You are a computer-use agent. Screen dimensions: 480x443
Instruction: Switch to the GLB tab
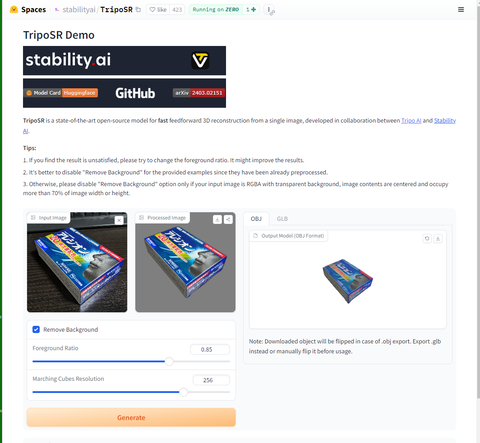click(x=282, y=219)
